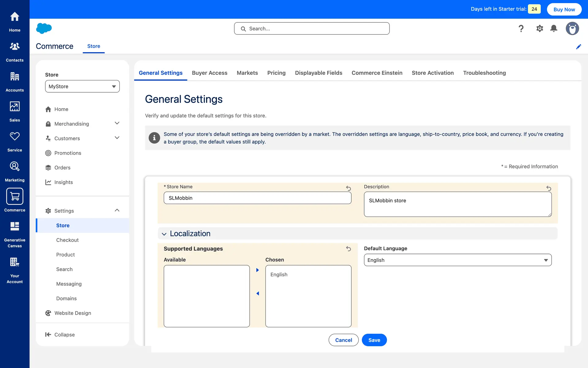This screenshot has height=368, width=588.
Task: Click the help question mark icon
Action: point(521,29)
